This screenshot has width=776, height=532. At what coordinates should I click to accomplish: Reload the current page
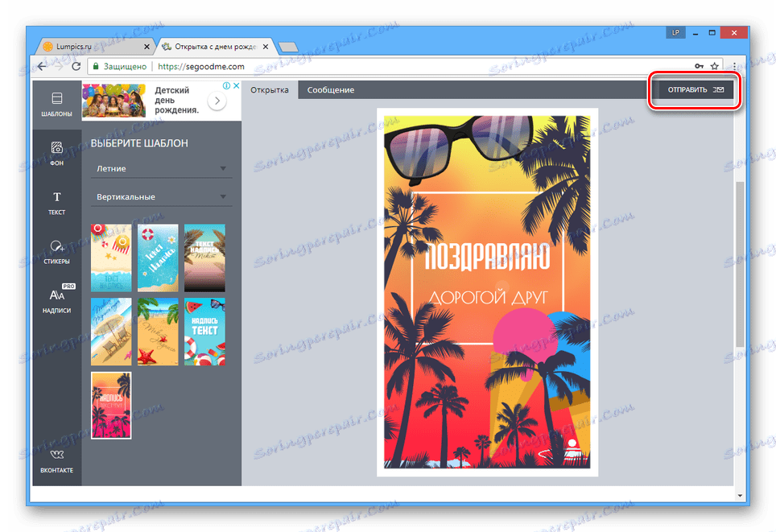(76, 66)
